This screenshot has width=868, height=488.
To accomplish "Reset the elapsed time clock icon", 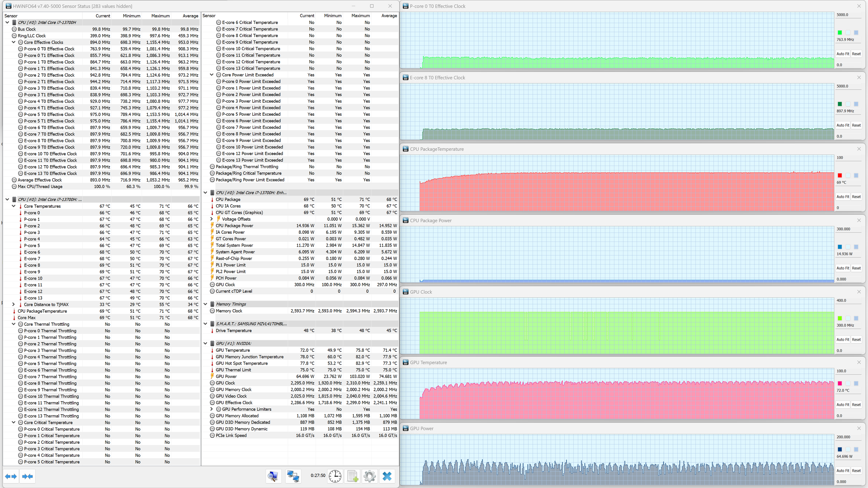I will click(335, 476).
